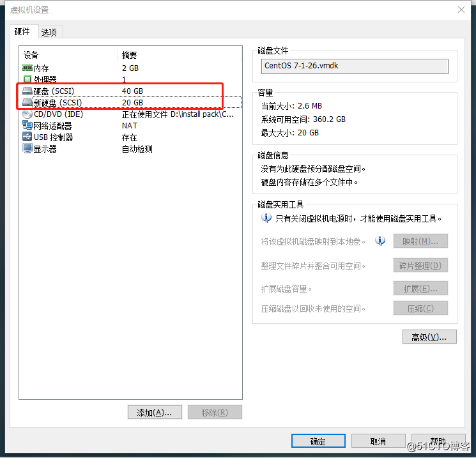Click the 新硬盘 (SCSI) disk icon

(27, 102)
